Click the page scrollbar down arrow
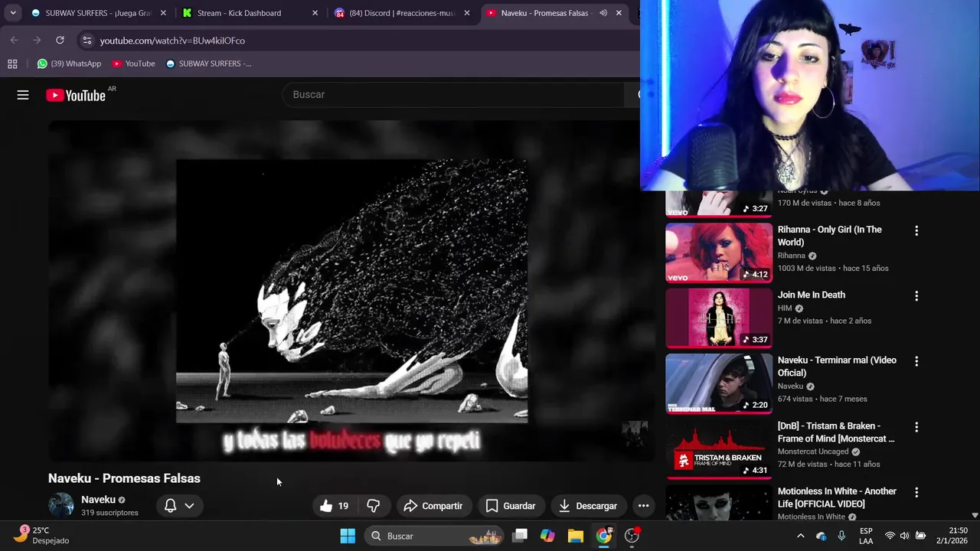Viewport: 980px width, 551px height. pyautogui.click(x=975, y=516)
